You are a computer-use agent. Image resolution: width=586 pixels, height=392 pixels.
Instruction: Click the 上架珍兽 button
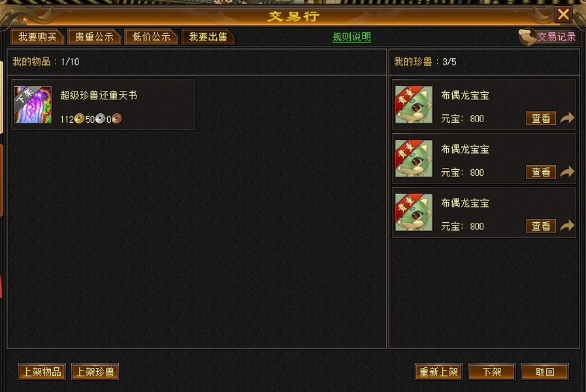coord(95,372)
